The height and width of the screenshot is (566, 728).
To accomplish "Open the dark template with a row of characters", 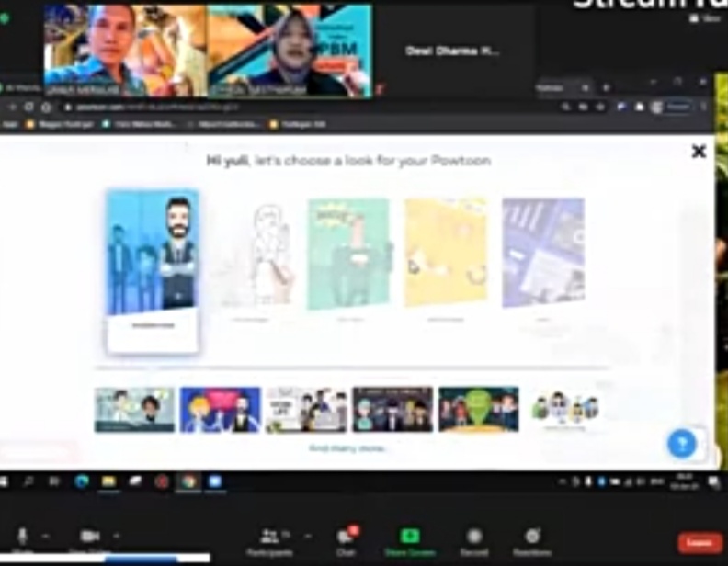I will click(392, 410).
